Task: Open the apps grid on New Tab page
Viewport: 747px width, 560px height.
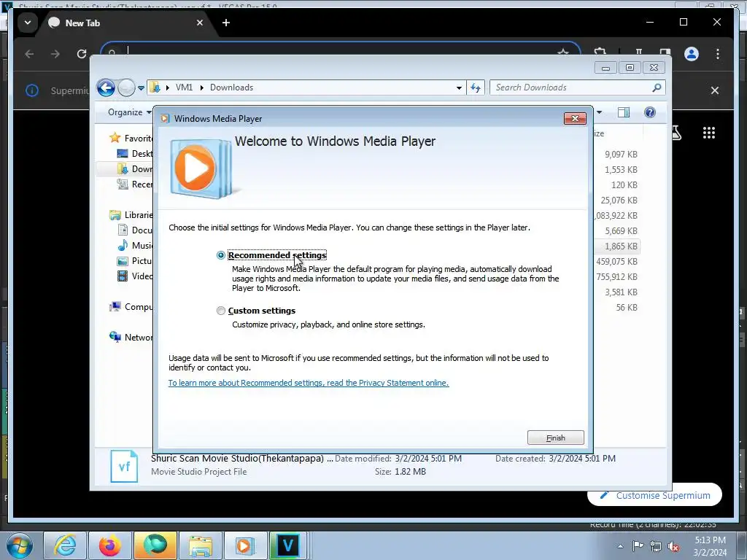Action: [709, 133]
